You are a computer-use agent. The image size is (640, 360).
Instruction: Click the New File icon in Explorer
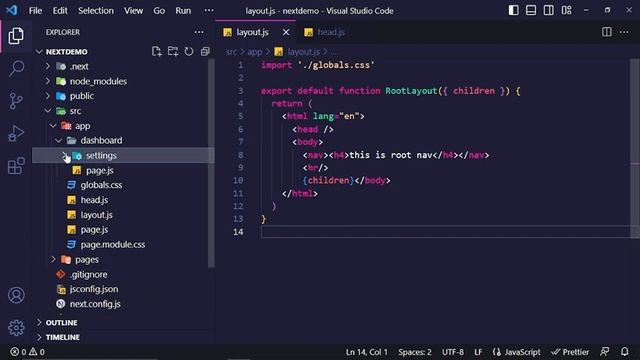[157, 51]
